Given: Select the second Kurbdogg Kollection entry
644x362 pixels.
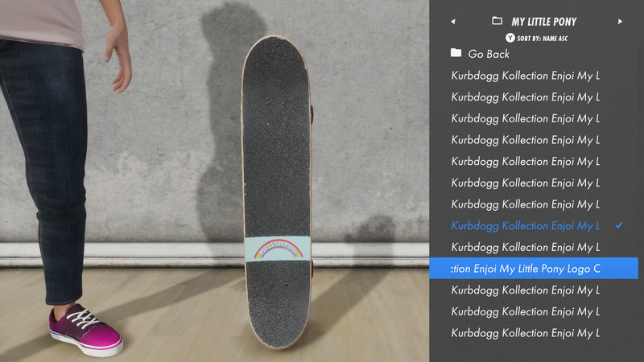Looking at the screenshot, I should (x=526, y=97).
